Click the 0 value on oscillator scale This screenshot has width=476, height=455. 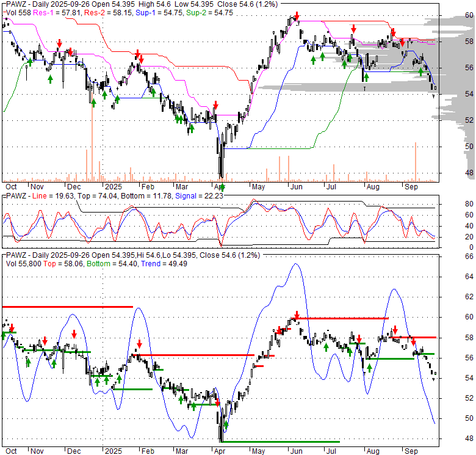coord(471,247)
